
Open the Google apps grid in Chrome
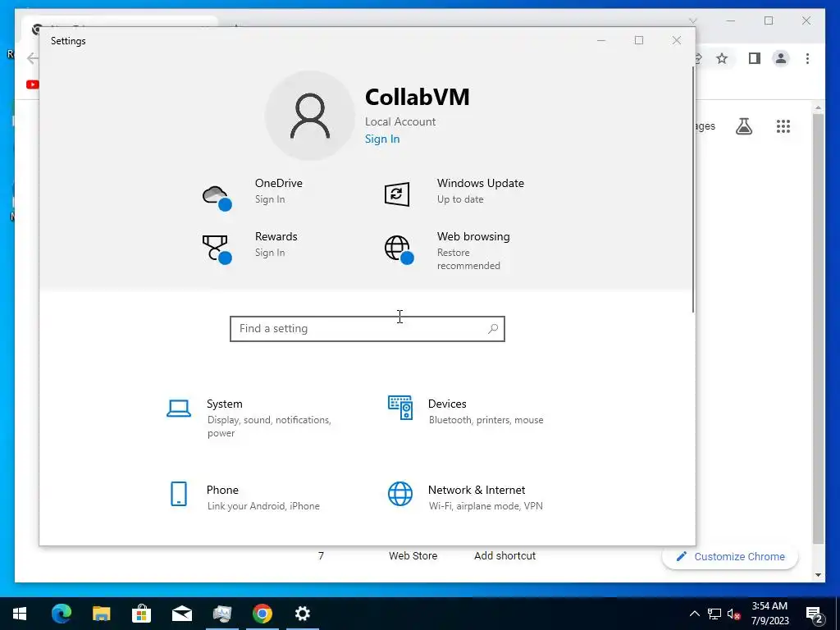tap(783, 126)
